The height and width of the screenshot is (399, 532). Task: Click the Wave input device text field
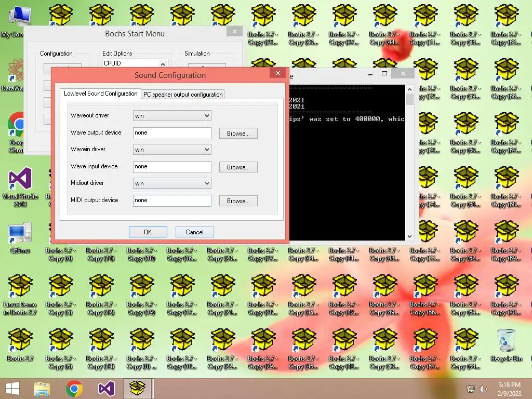(172, 167)
